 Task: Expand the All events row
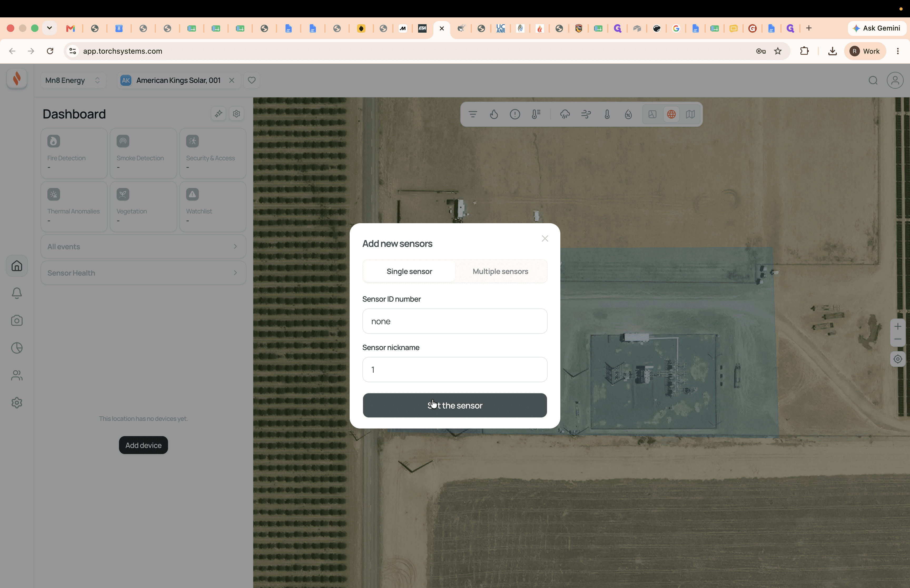[143, 247]
